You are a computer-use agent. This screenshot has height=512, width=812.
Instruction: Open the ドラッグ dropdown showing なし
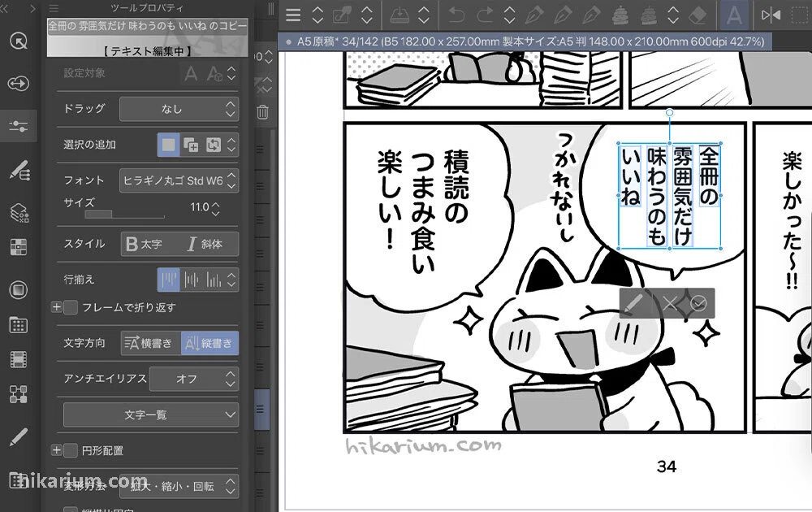pyautogui.click(x=179, y=109)
